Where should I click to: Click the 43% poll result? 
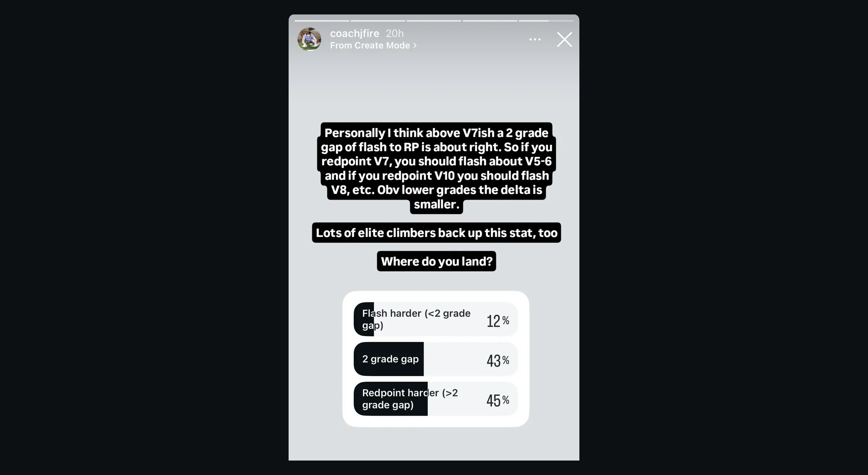click(x=498, y=360)
